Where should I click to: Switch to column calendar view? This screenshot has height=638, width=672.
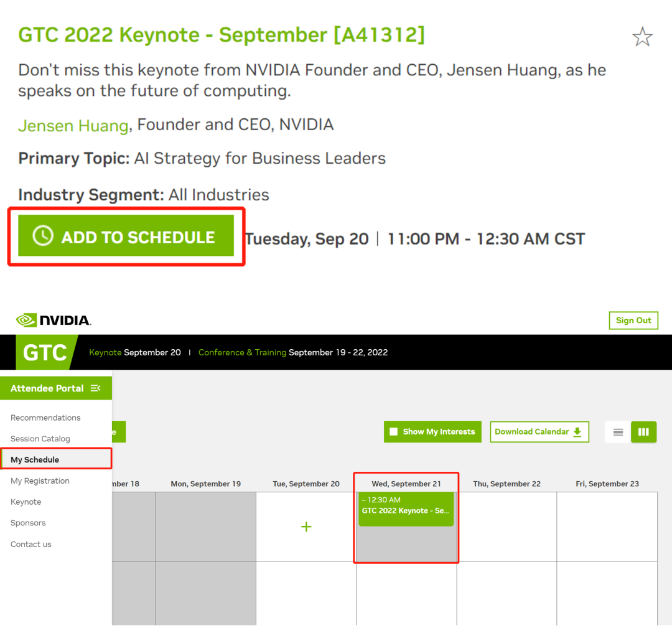[x=643, y=432]
